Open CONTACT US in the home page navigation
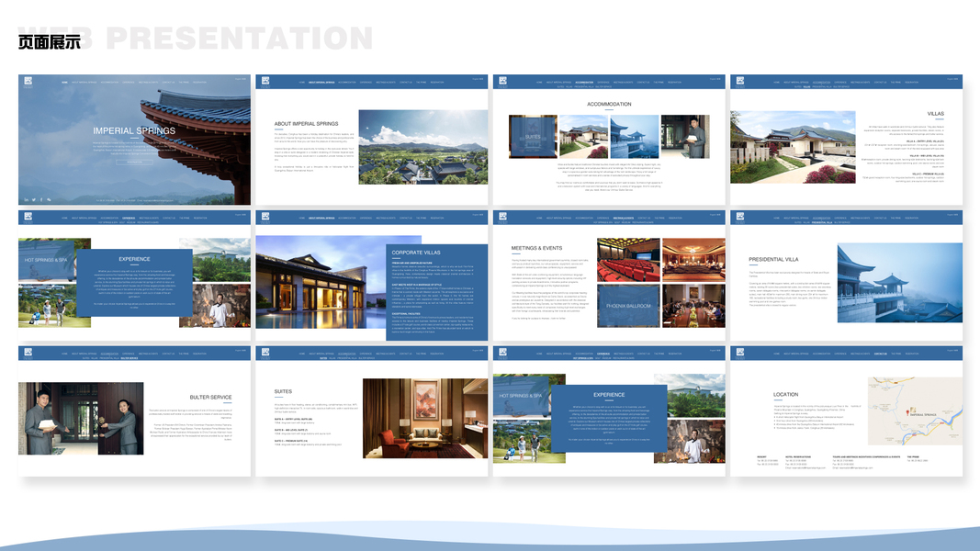Image resolution: width=980 pixels, height=551 pixels. pyautogui.click(x=168, y=82)
